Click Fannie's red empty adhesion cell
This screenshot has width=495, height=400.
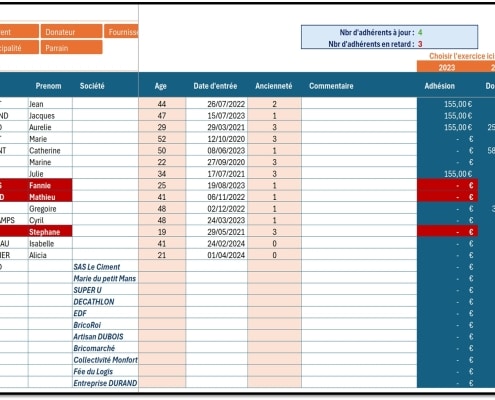click(447, 185)
